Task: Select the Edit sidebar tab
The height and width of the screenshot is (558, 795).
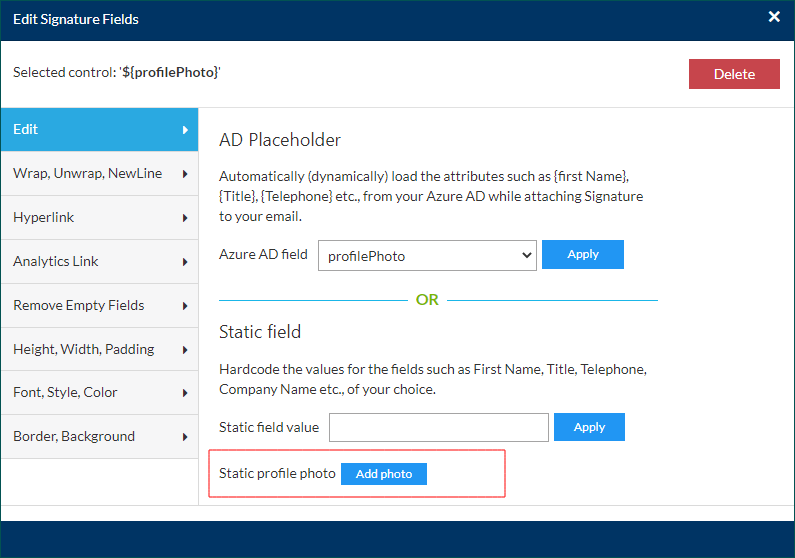Action: (x=99, y=129)
